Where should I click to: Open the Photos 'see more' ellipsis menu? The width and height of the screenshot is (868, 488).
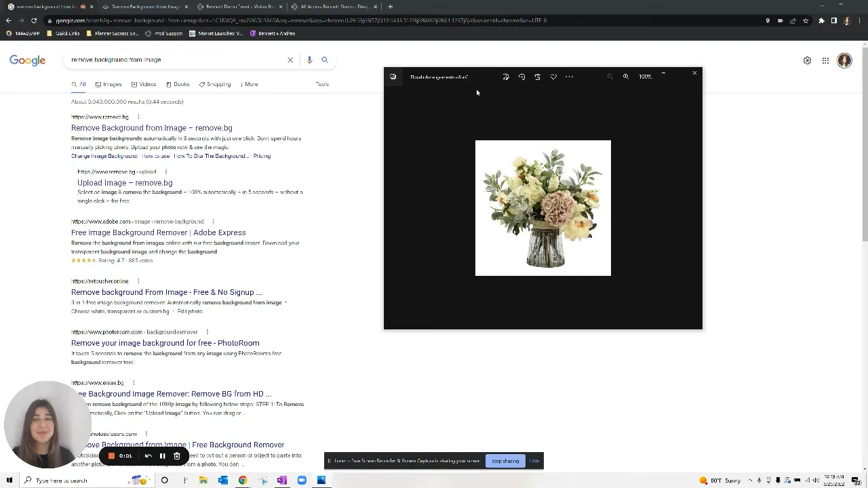(x=569, y=77)
